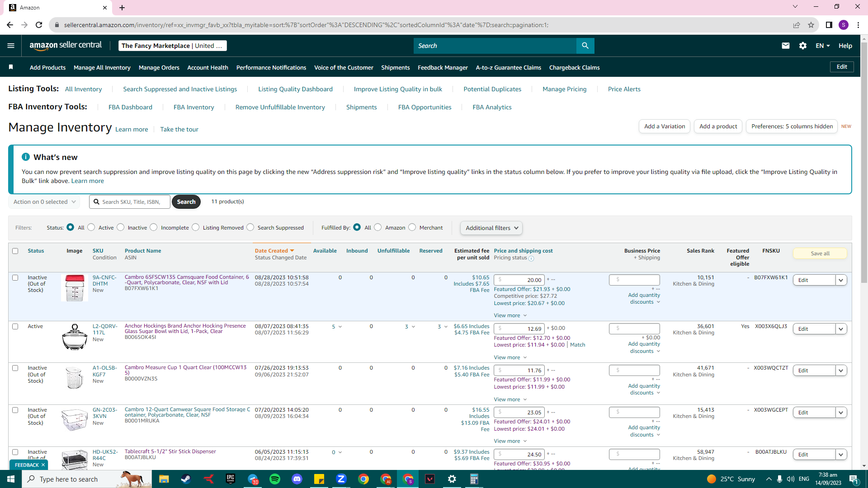Click the Add a product button
868x488 pixels.
coord(718,127)
